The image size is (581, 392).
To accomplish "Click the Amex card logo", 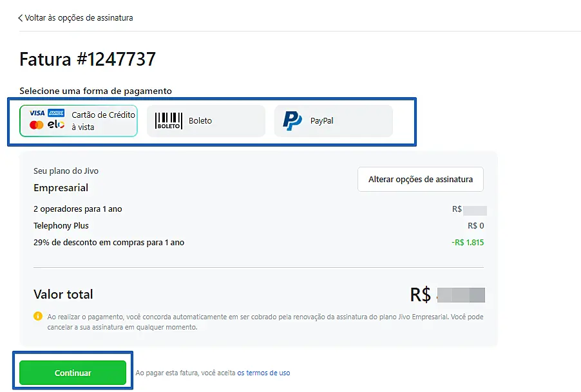I will pos(56,113).
